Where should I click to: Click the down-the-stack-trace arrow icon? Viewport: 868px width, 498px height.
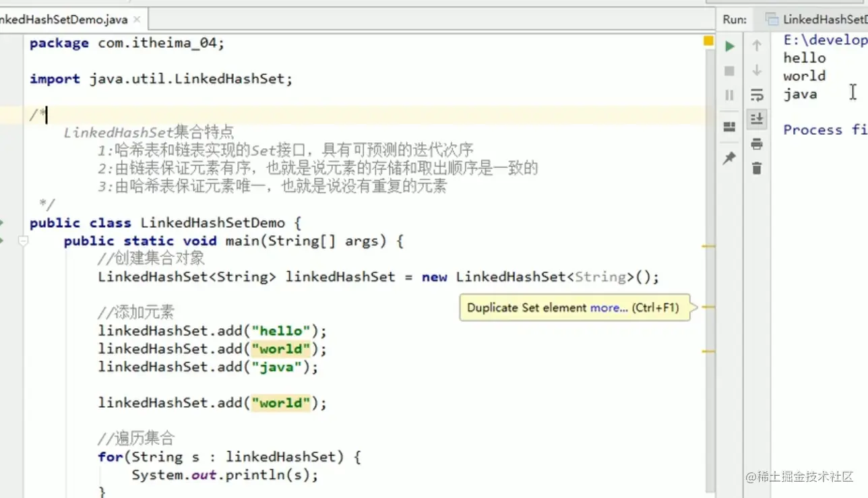point(756,70)
